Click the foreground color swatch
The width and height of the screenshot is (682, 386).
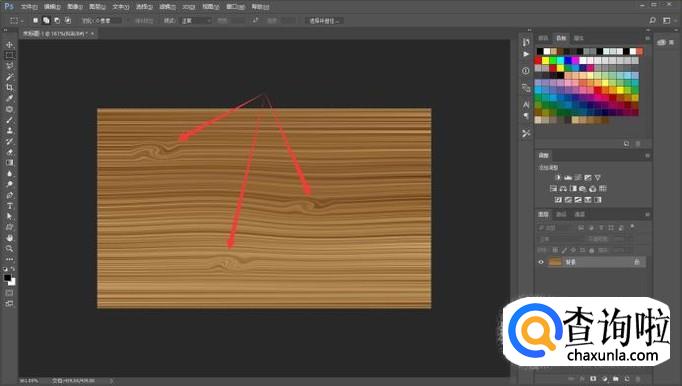(7, 278)
